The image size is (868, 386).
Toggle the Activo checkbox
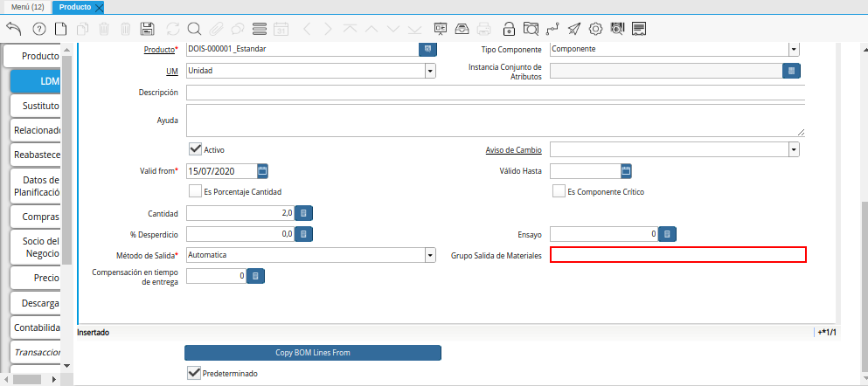195,149
